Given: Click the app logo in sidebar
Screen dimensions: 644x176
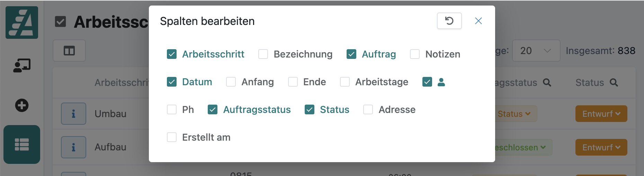Looking at the screenshot, I should 22,23.
